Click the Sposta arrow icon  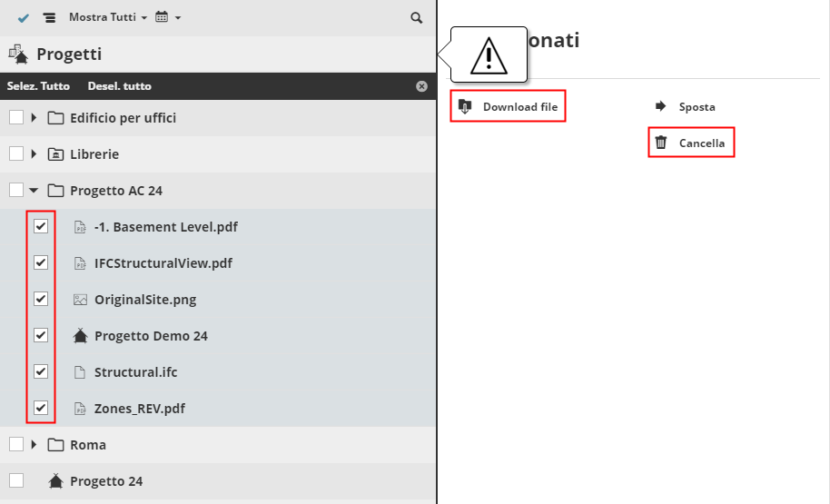(661, 106)
